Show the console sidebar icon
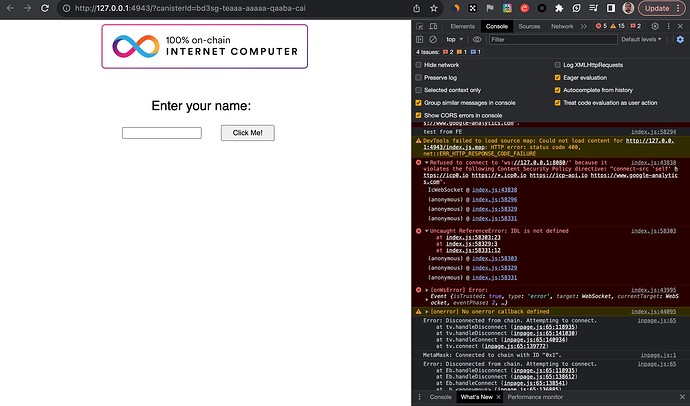 pos(420,40)
